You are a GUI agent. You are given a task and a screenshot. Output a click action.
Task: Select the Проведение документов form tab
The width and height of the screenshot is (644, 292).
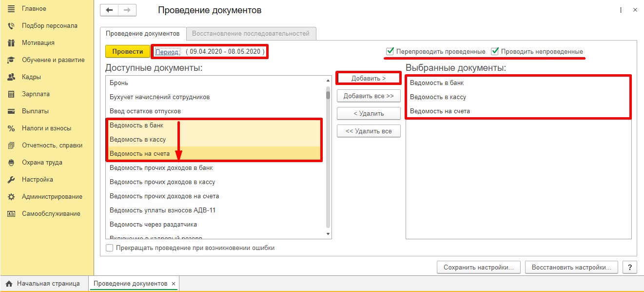(x=143, y=34)
